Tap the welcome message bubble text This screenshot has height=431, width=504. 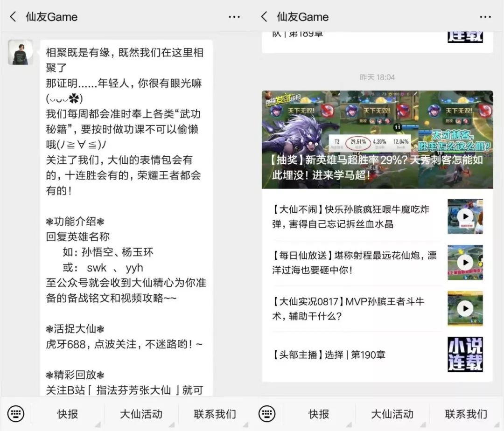coord(126,218)
